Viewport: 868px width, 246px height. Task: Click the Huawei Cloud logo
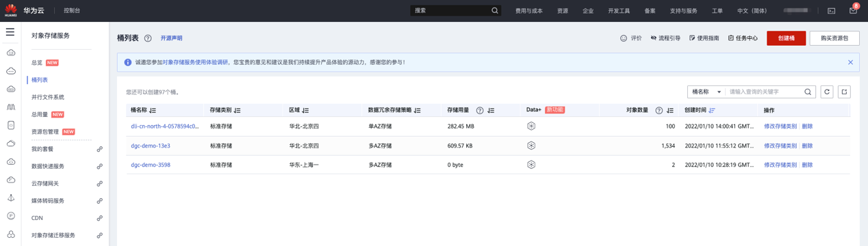click(x=11, y=10)
